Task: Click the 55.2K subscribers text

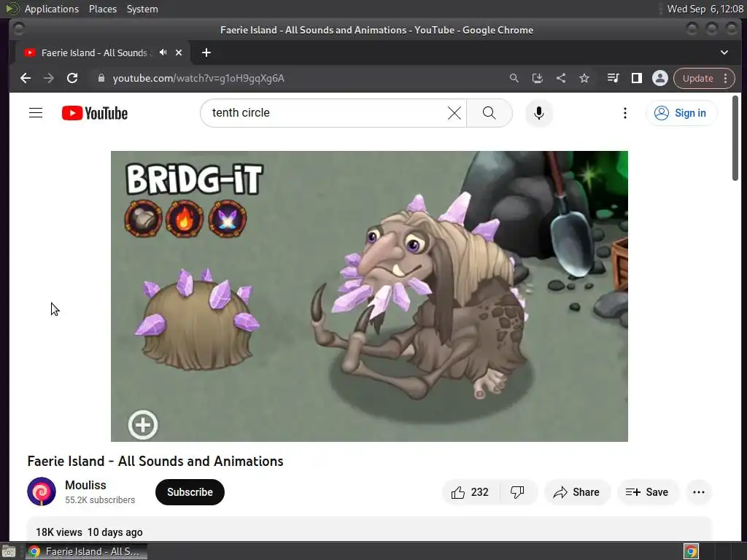Action: pos(100,500)
